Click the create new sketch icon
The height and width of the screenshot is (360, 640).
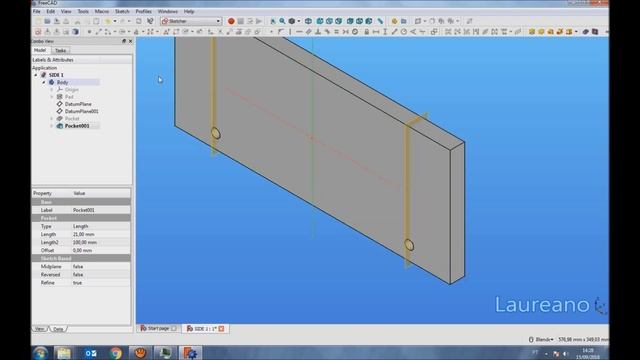(x=38, y=32)
